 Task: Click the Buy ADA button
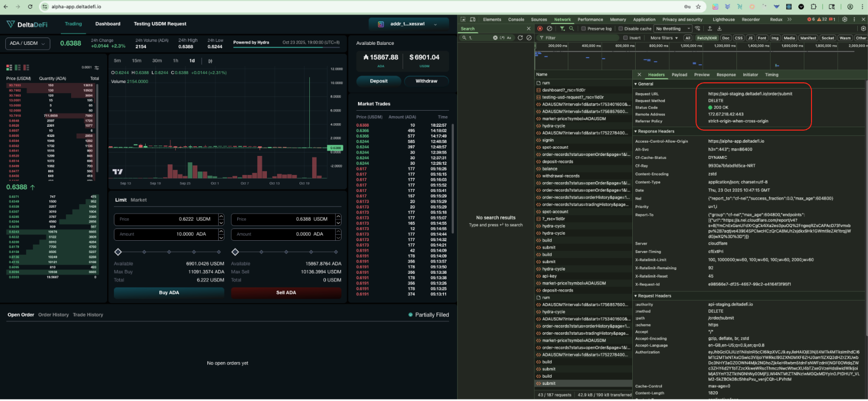tap(169, 293)
